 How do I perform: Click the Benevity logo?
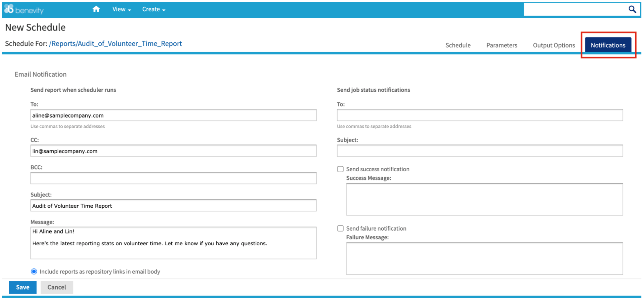point(24,10)
